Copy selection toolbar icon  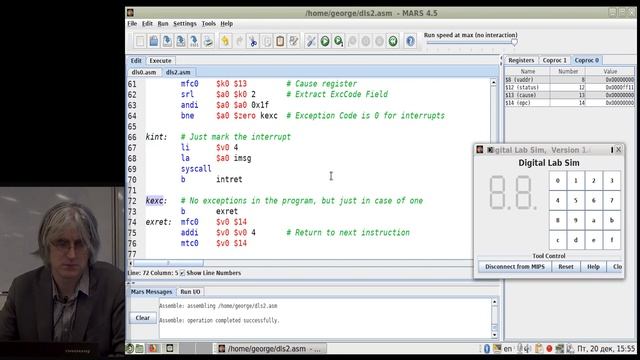click(267, 41)
